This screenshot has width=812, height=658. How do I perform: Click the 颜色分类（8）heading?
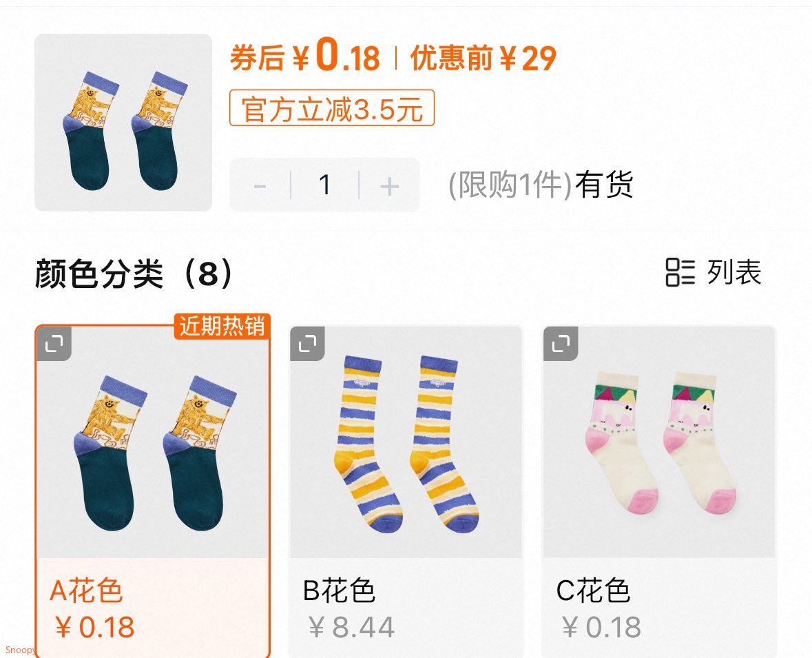(134, 273)
